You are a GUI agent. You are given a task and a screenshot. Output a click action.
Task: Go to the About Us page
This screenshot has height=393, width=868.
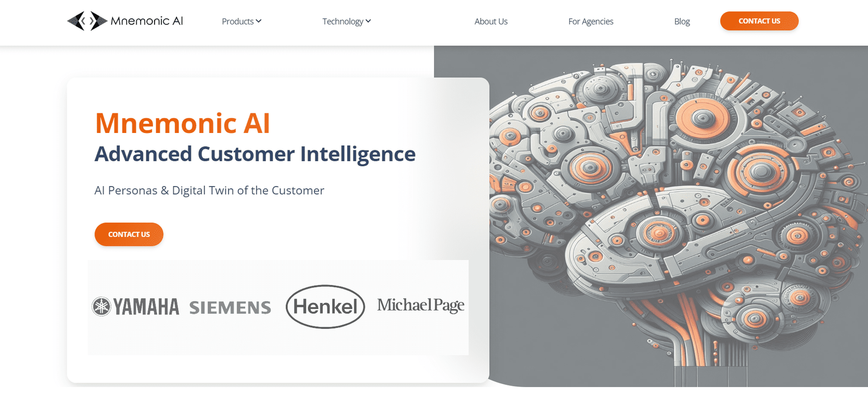(x=491, y=21)
